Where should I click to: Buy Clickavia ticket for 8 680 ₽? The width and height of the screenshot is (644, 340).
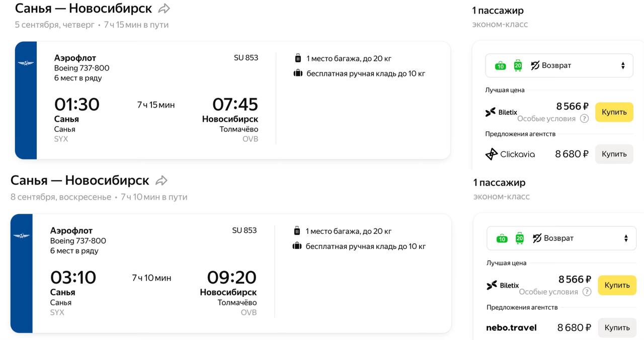[x=614, y=154]
